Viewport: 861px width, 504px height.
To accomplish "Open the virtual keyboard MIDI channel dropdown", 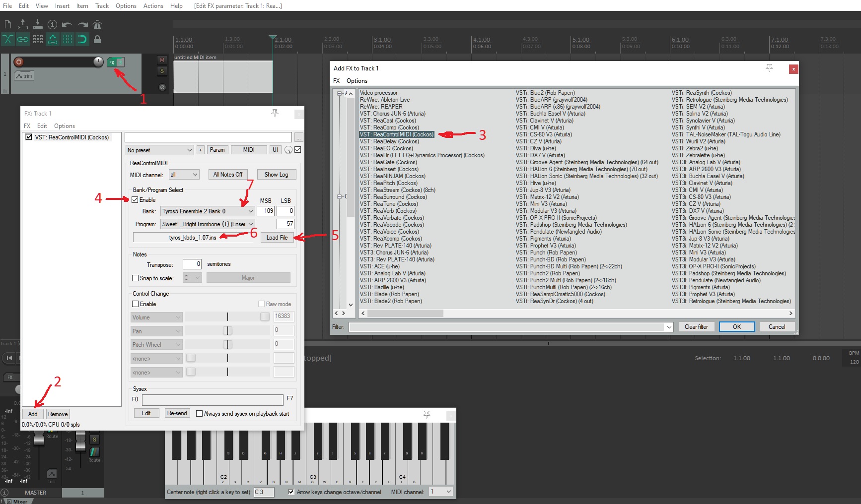I will pyautogui.click(x=441, y=492).
